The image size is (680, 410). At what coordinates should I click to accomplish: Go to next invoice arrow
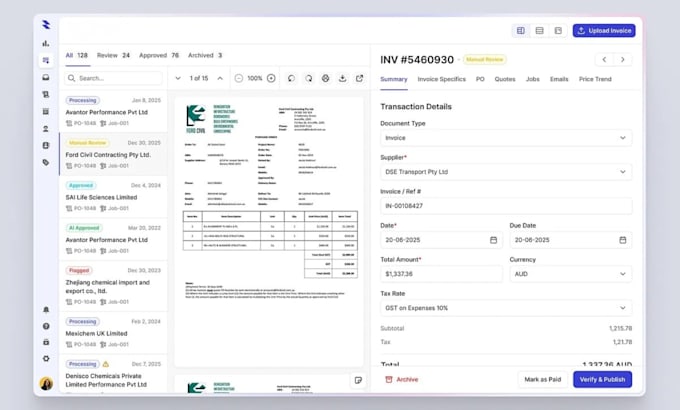pyautogui.click(x=622, y=59)
